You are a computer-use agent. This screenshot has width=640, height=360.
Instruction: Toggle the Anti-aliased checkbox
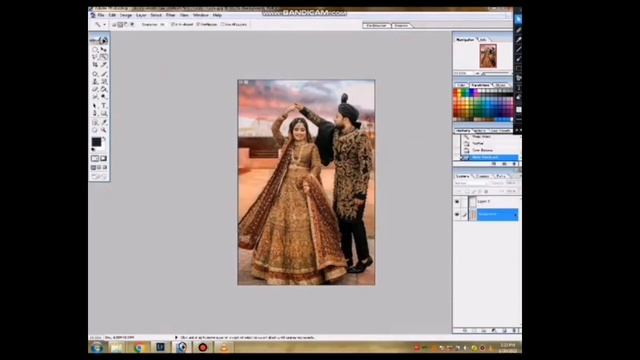(x=172, y=24)
